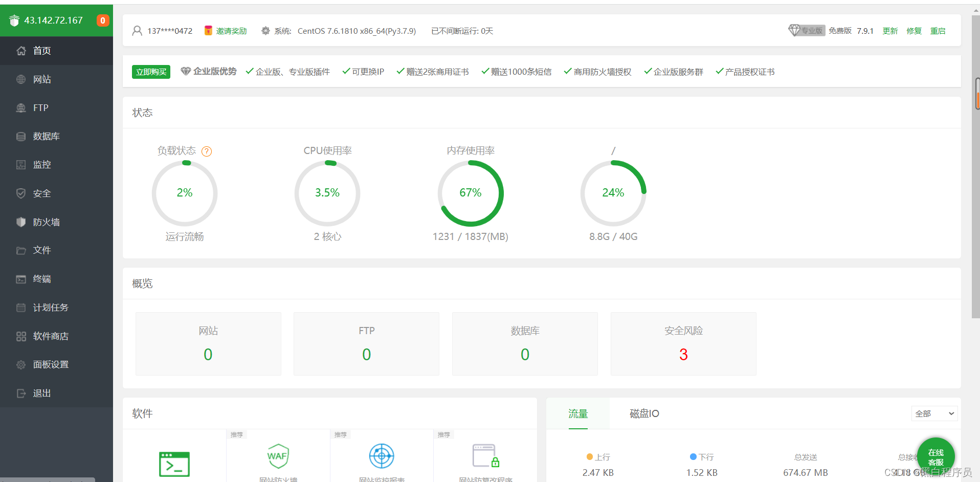This screenshot has height=482, width=980.
Task: Click the 软件商店 grid icon
Action: [x=21, y=336]
